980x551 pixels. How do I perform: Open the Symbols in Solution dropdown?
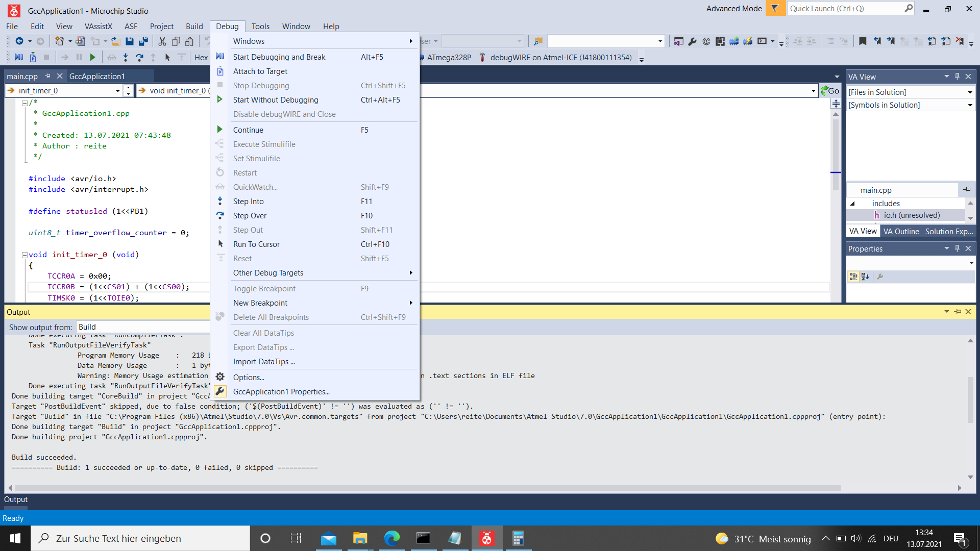970,105
